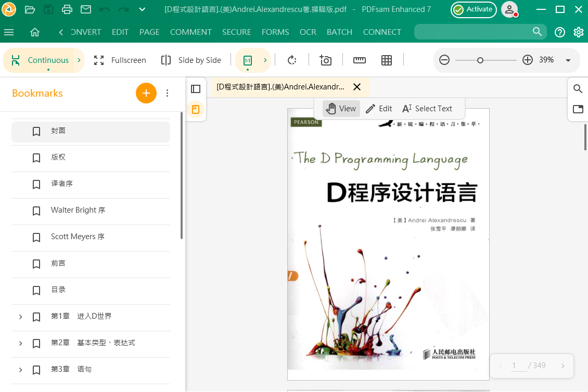Select the 译者序 bookmark
588x392 pixels.
pos(91,184)
